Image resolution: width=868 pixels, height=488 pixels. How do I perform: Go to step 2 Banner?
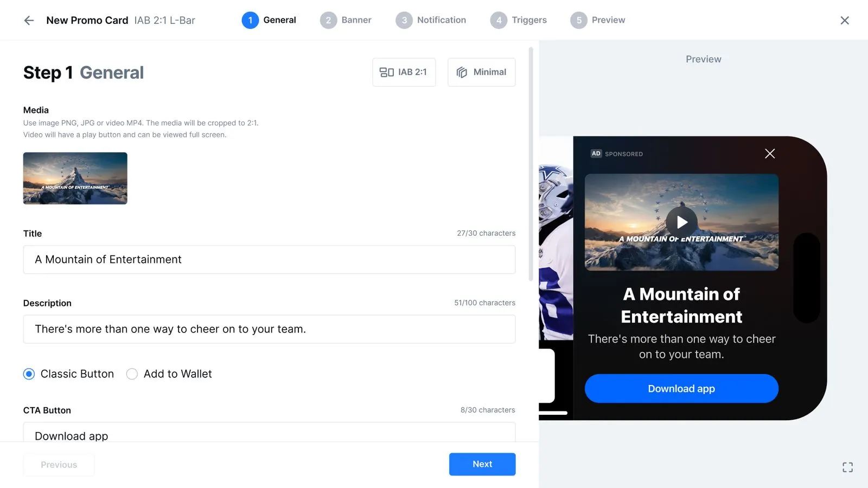(x=346, y=20)
